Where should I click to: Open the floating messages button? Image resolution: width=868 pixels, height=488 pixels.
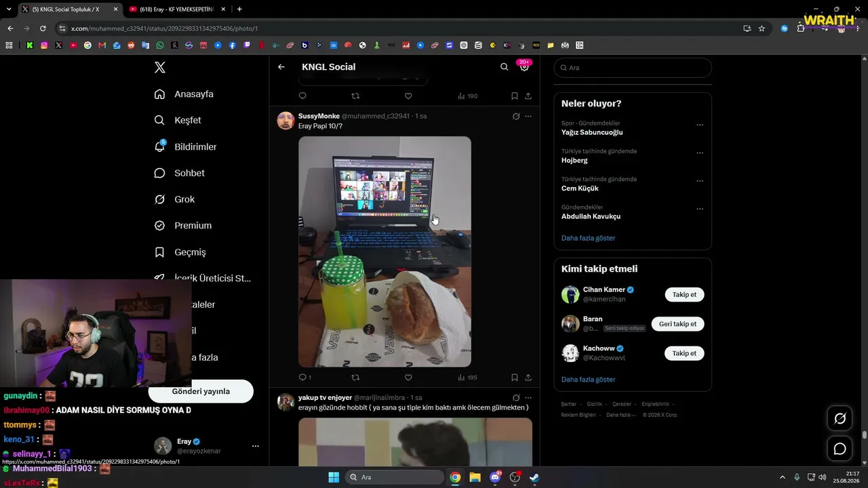[x=840, y=449]
